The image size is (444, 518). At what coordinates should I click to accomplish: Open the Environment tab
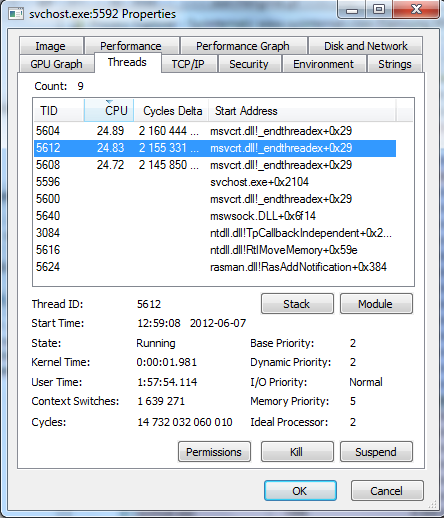point(324,64)
